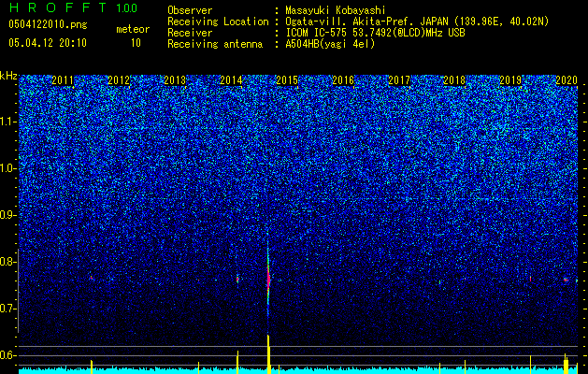Screen dimensions: 588x374
Task: Select observer name Masayuki Kobayashi
Action: pos(335,10)
